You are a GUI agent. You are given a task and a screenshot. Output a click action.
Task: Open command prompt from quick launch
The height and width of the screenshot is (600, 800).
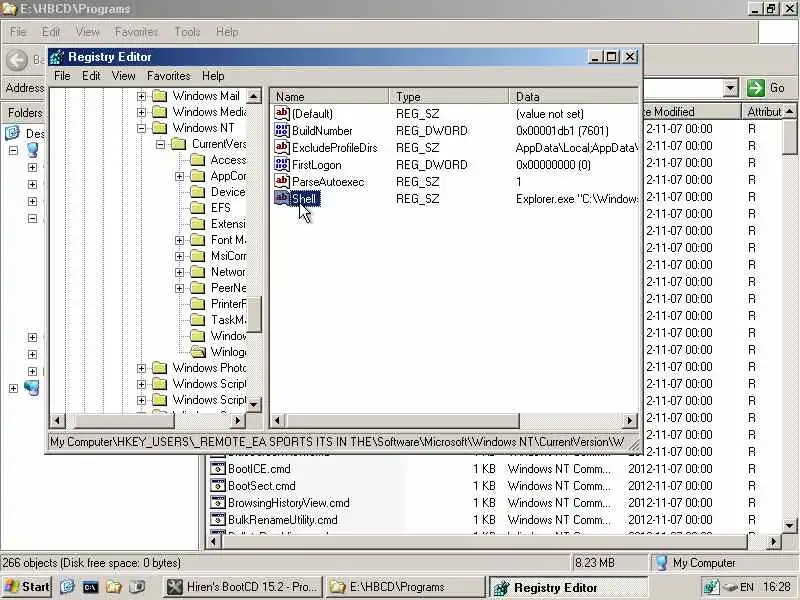click(x=90, y=587)
